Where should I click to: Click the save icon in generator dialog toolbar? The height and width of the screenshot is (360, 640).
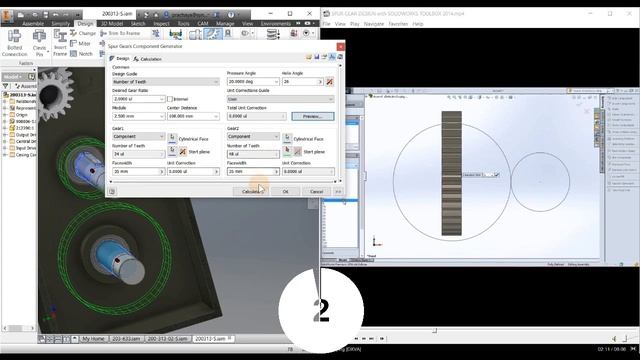317,57
